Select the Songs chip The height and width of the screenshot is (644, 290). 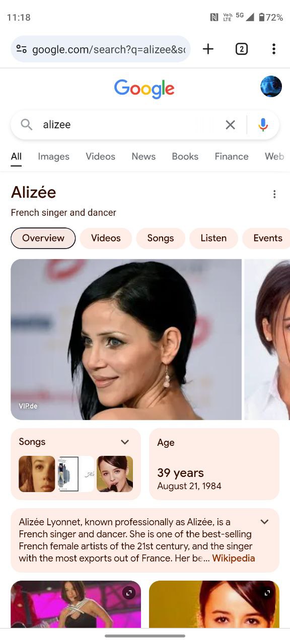point(161,238)
